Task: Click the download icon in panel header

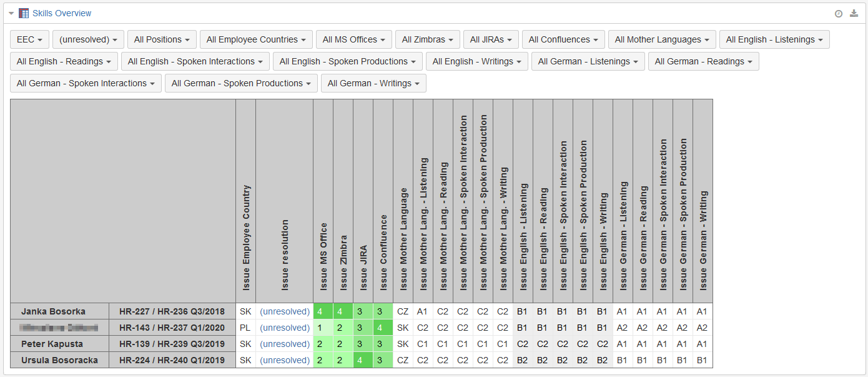Action: click(x=854, y=14)
